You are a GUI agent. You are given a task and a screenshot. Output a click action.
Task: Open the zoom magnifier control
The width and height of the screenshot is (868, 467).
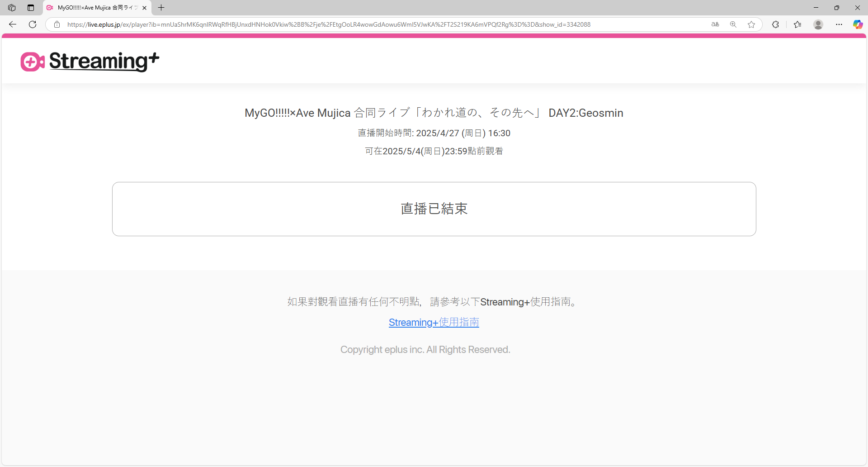(733, 24)
